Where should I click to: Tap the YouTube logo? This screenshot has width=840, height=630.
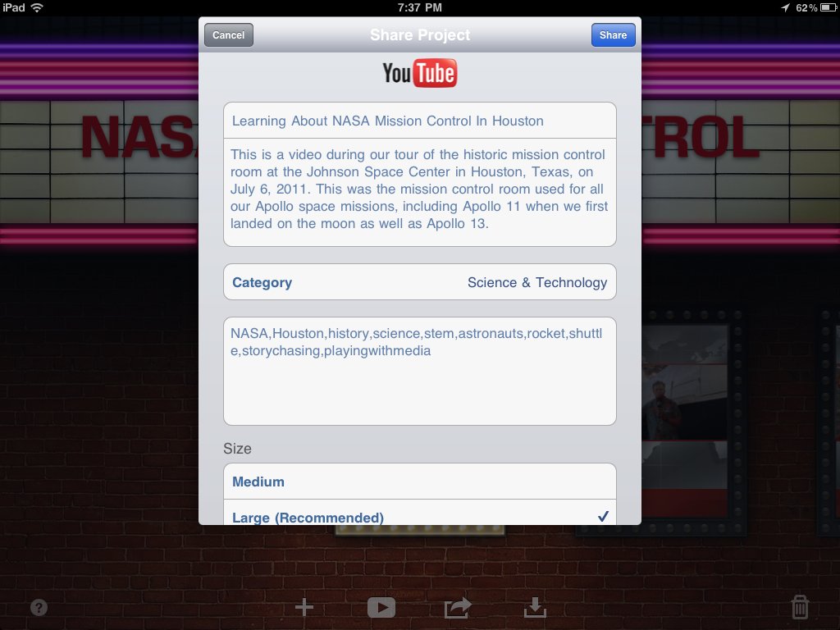point(419,74)
